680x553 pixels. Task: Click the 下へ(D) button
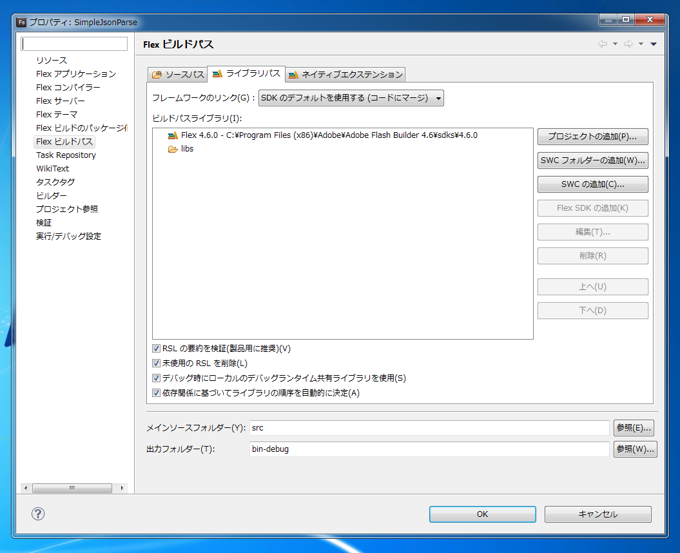(x=593, y=311)
